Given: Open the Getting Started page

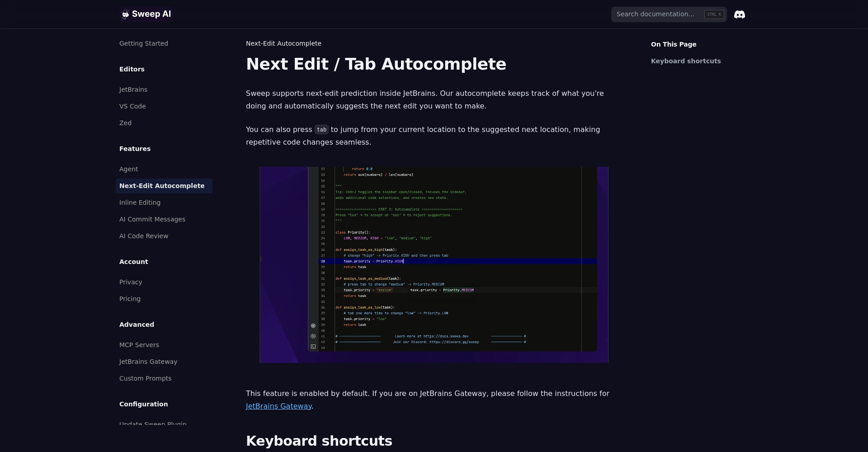Looking at the screenshot, I should (144, 43).
